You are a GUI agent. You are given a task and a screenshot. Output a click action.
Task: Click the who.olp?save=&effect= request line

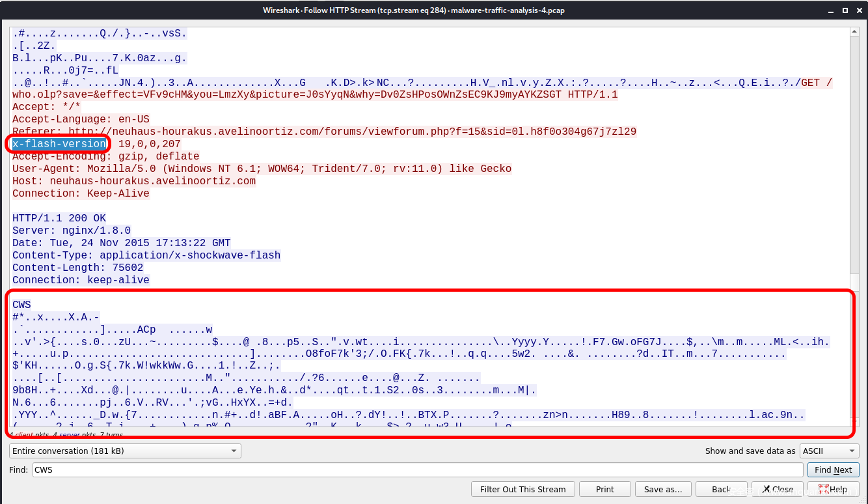pos(315,94)
